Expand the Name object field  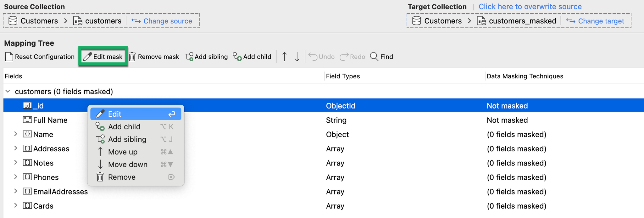pos(15,134)
